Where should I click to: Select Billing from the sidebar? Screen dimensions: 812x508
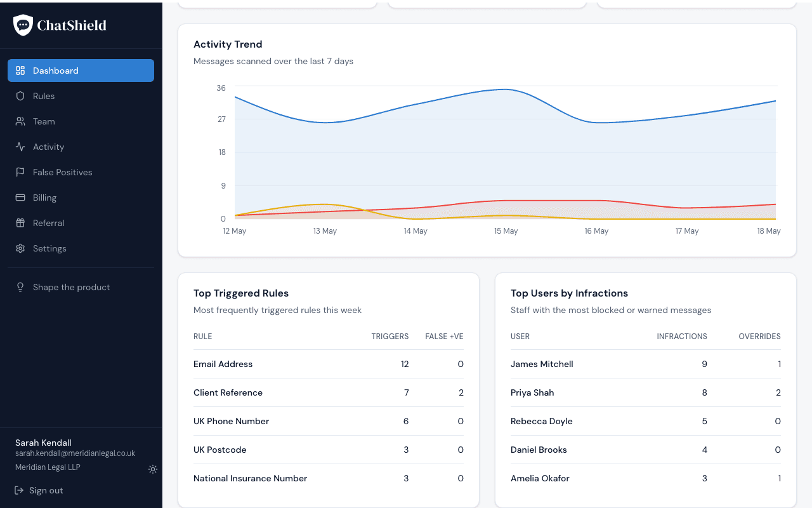click(x=81, y=197)
